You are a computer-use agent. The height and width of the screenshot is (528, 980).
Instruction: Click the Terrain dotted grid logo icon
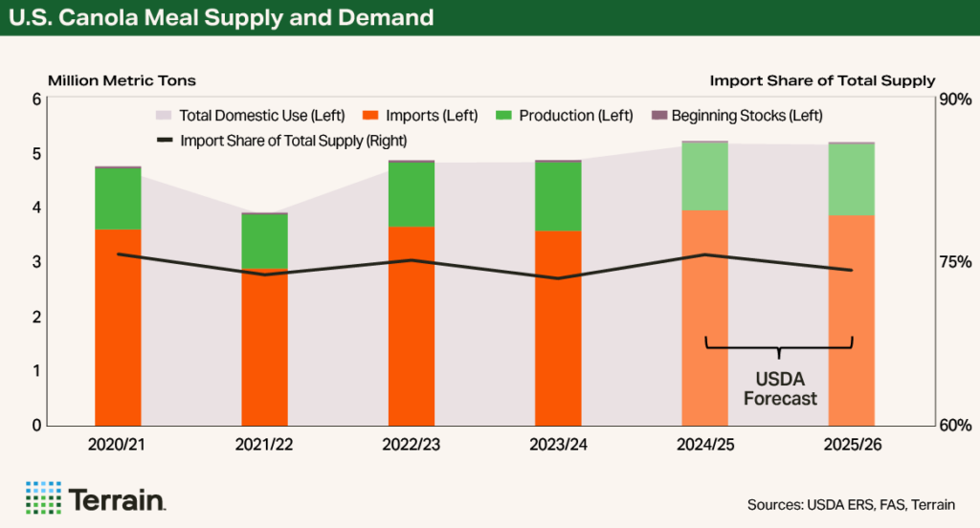pos(43,497)
